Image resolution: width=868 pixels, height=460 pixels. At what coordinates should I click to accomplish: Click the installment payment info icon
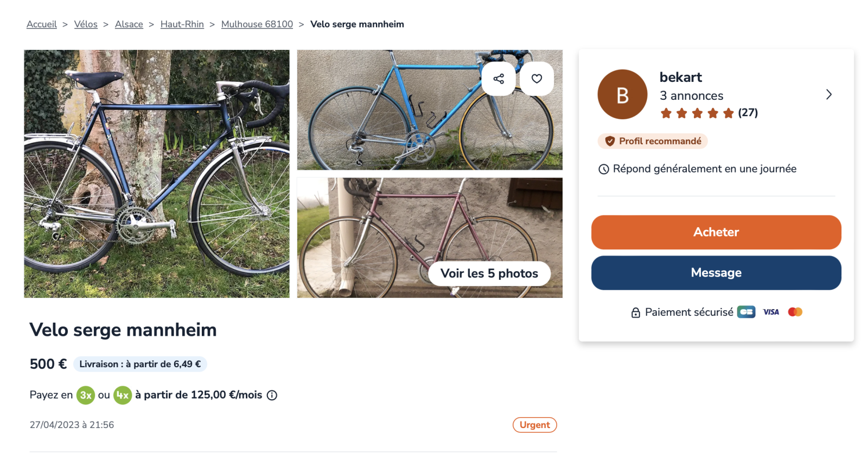click(x=272, y=395)
